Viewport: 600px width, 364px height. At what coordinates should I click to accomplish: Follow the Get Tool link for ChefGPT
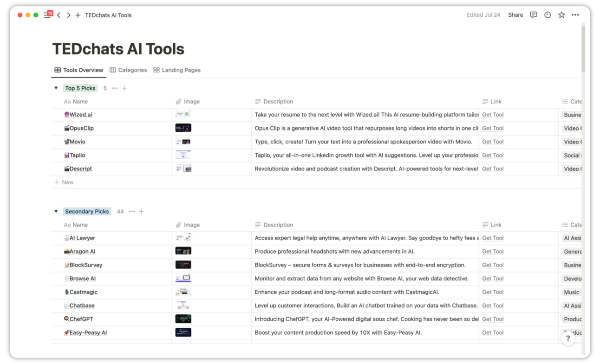493,319
